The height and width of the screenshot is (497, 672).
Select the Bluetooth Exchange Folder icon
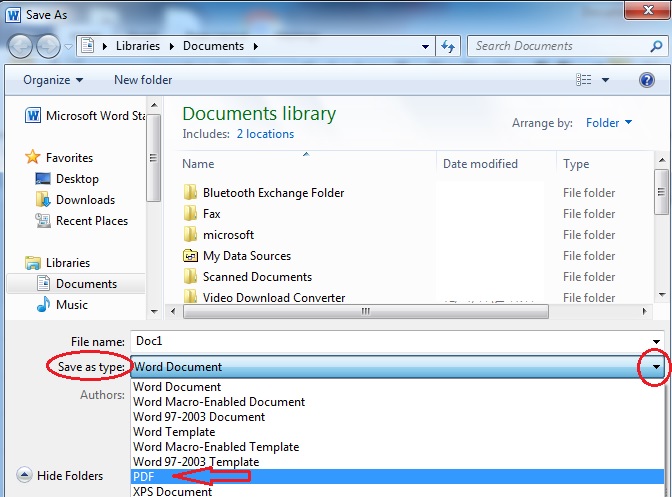point(190,193)
